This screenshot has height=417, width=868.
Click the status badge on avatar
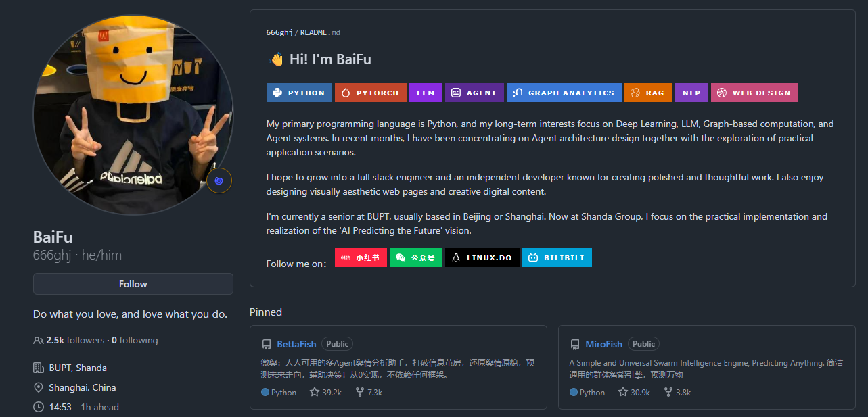(x=219, y=180)
